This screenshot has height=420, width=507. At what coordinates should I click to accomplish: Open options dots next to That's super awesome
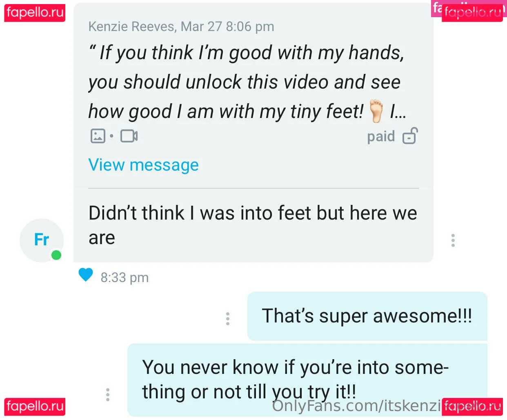227,318
